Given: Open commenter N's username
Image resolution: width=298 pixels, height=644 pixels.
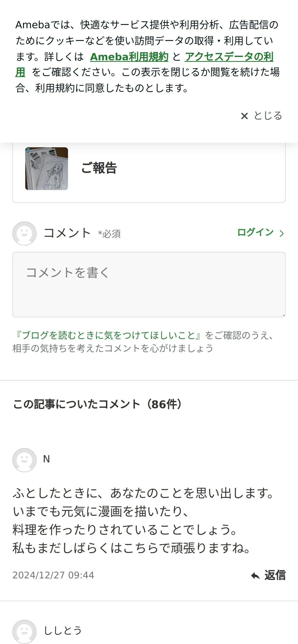Looking at the screenshot, I should [x=46, y=459].
